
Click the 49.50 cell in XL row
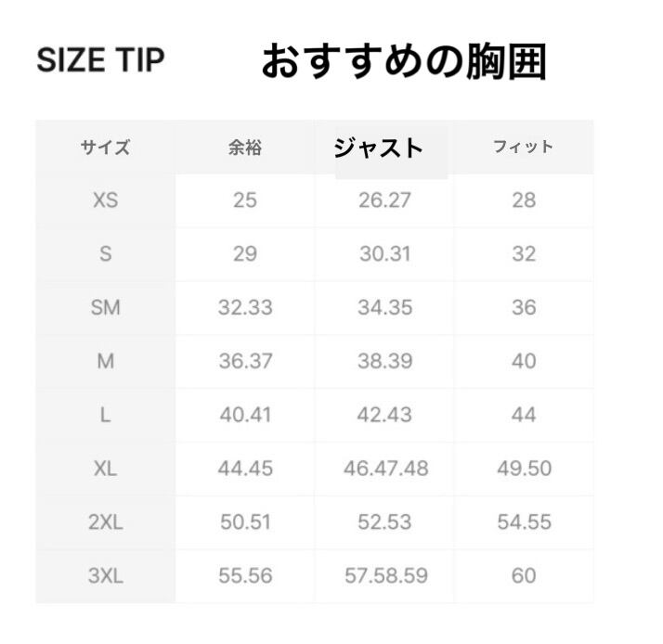point(524,470)
